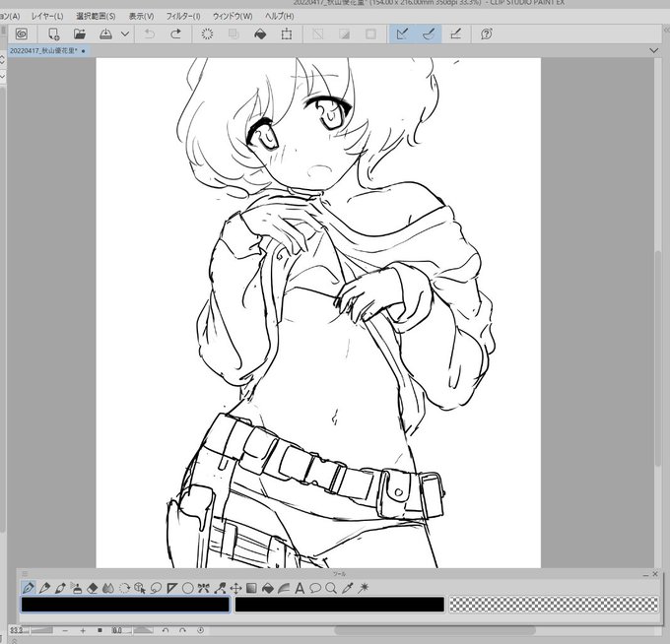
Task: Select the Eyedropper tool
Action: click(x=348, y=588)
